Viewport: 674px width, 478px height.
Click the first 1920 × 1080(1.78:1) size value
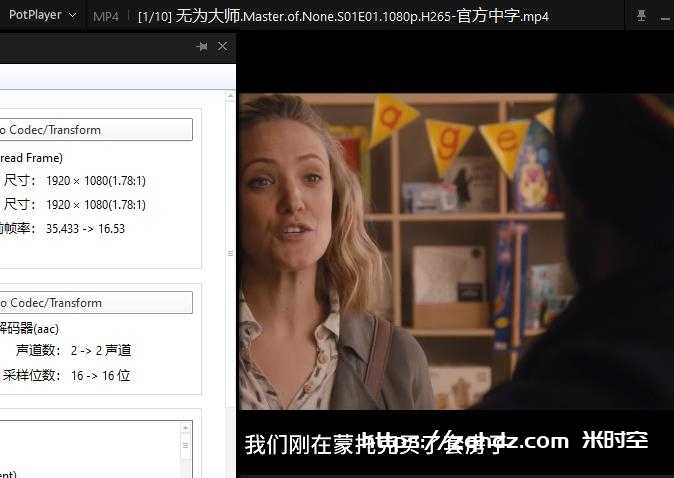96,181
